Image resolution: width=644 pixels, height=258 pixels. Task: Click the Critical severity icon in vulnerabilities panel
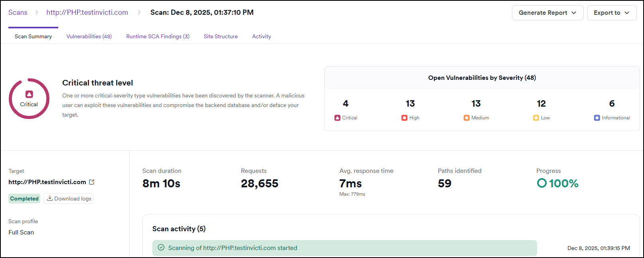[x=337, y=118]
